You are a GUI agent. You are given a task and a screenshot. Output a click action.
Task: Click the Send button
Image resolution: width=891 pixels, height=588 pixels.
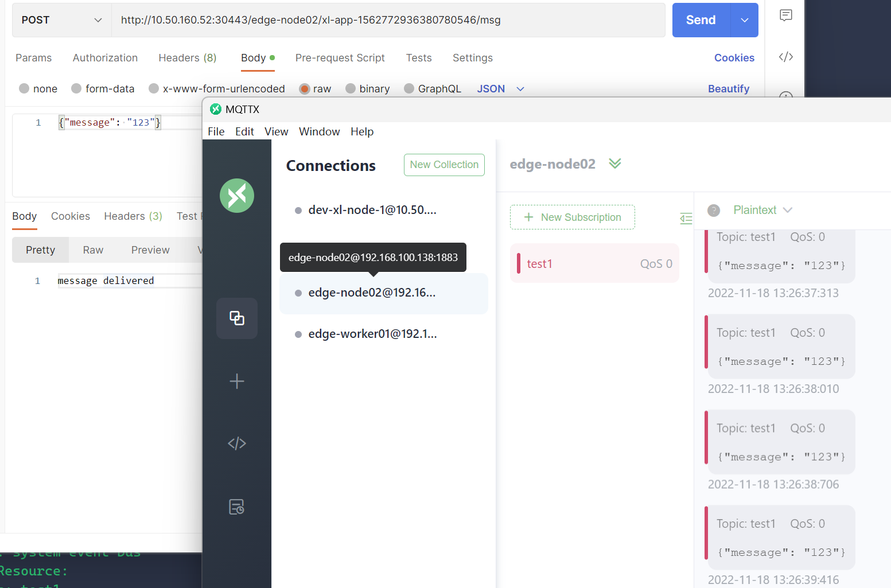tap(701, 20)
